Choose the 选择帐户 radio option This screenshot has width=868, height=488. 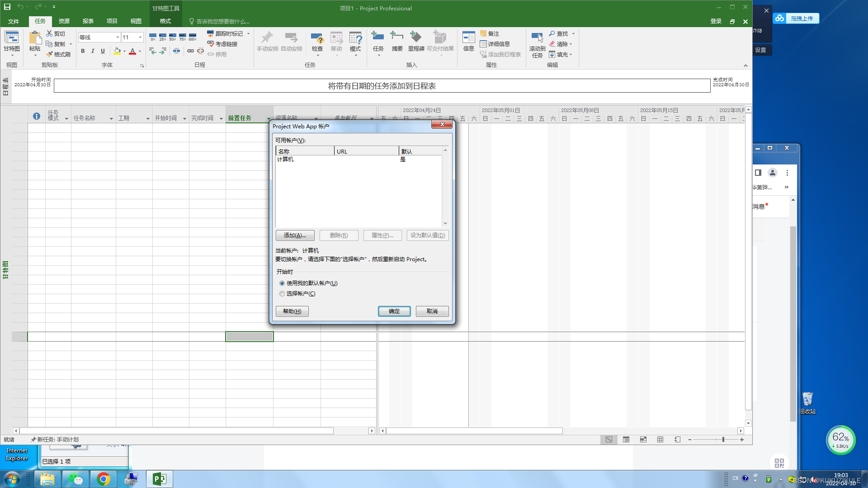pyautogui.click(x=282, y=294)
